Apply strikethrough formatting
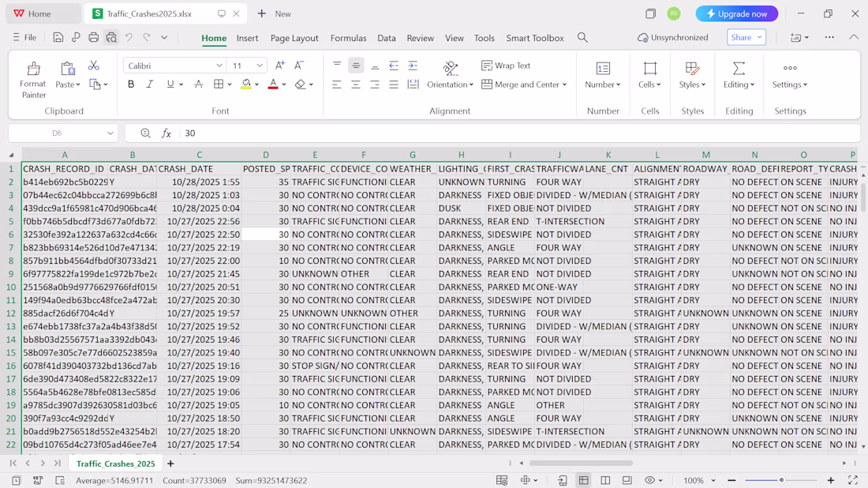Image resolution: width=868 pixels, height=488 pixels. tap(198, 84)
